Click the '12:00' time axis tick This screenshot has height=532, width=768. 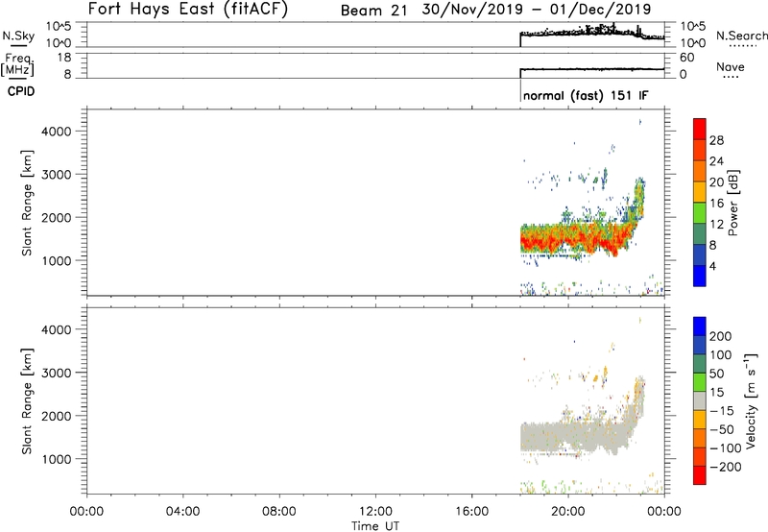375,512
